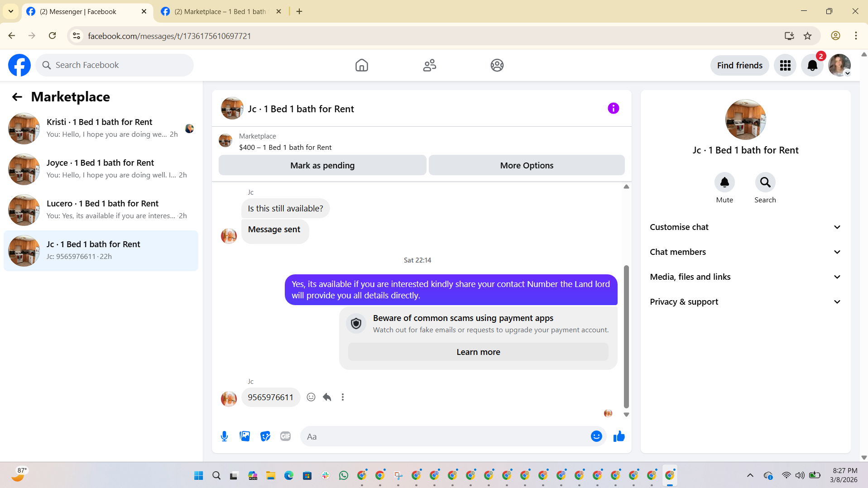Switch to the Marketplace 1 Bed 1 bath tab
Screen dimensions: 868x488
tap(222, 11)
